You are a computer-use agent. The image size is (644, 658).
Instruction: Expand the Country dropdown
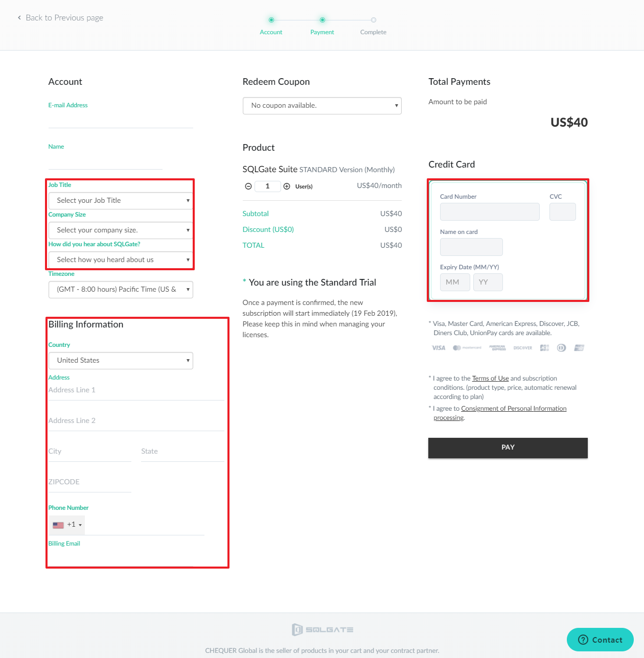click(x=121, y=361)
